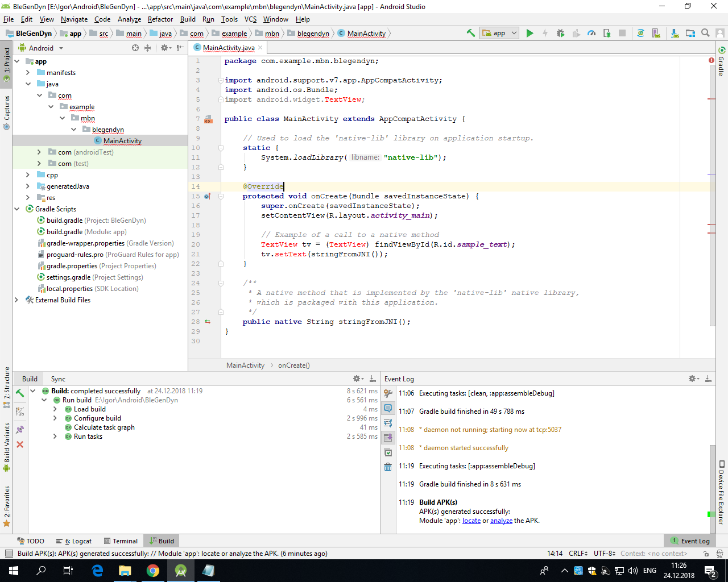This screenshot has height=582, width=728.
Task: Click the Event Log wrench settings icon
Action: point(388,393)
